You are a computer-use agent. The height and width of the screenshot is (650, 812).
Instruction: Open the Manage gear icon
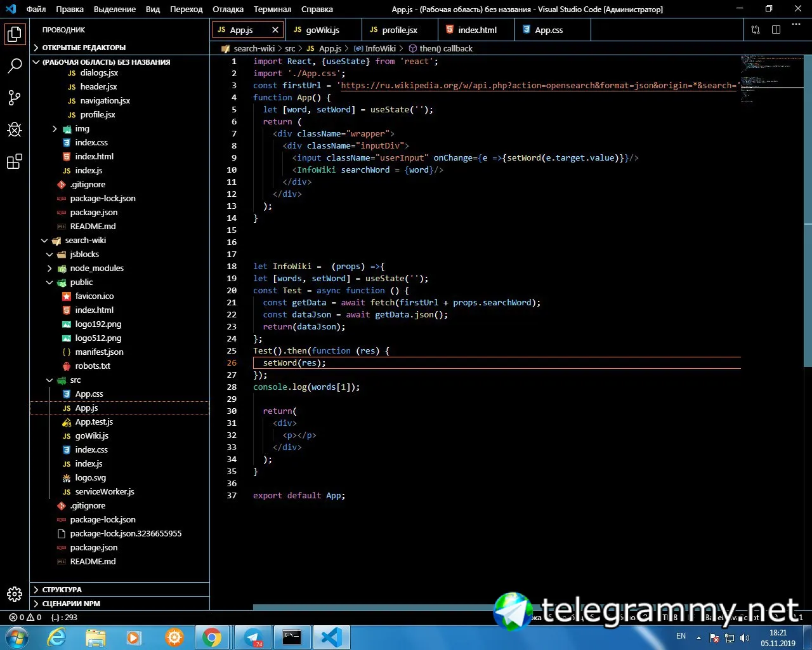click(15, 594)
